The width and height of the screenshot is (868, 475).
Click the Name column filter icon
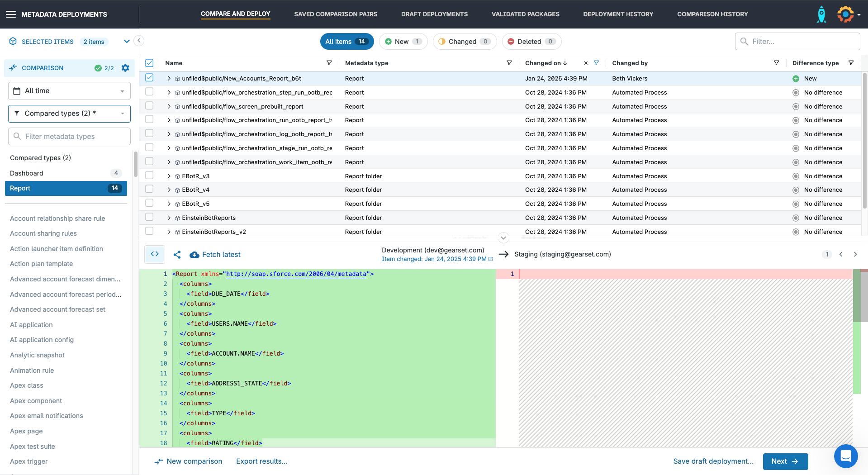coord(329,63)
